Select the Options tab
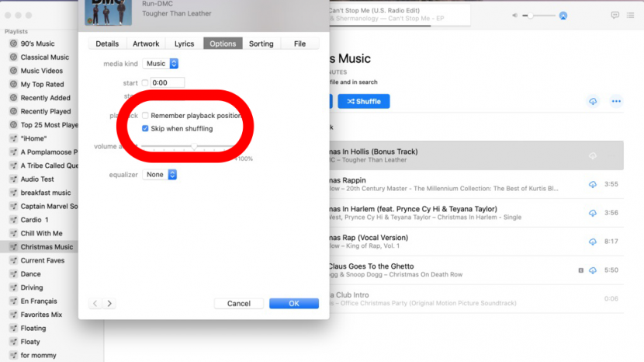Viewport: 644px width, 362px height. click(223, 44)
